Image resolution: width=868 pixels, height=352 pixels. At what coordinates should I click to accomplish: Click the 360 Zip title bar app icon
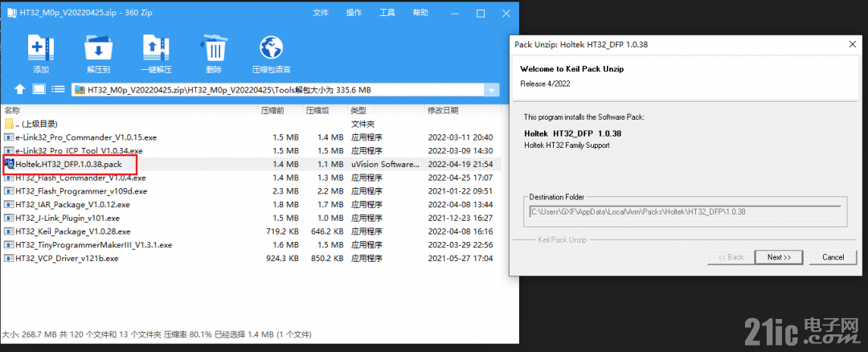[11, 13]
